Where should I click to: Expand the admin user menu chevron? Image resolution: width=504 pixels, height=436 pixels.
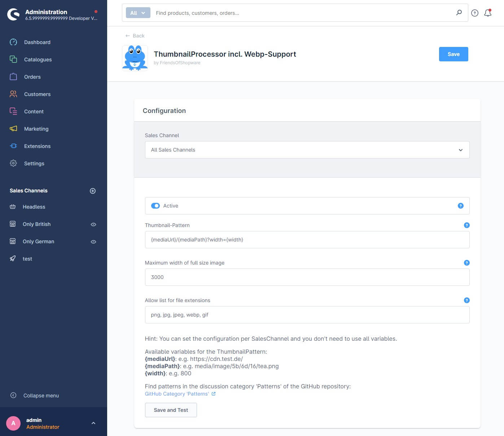[x=93, y=423]
